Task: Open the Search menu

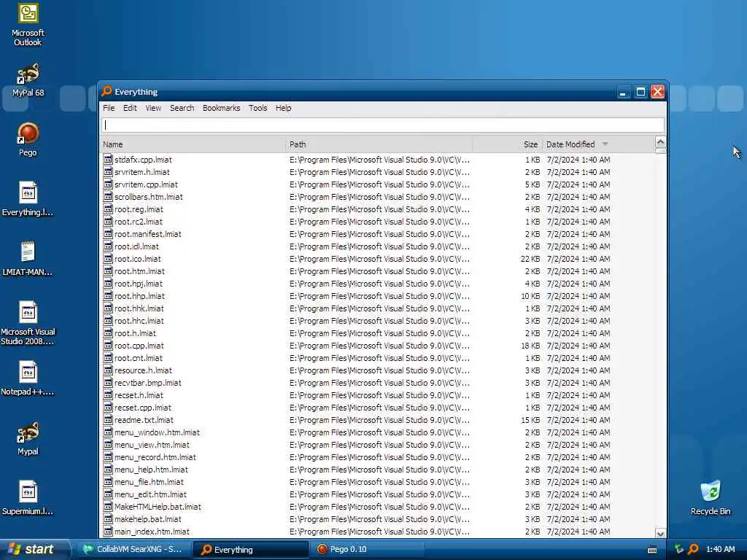Action: click(182, 108)
